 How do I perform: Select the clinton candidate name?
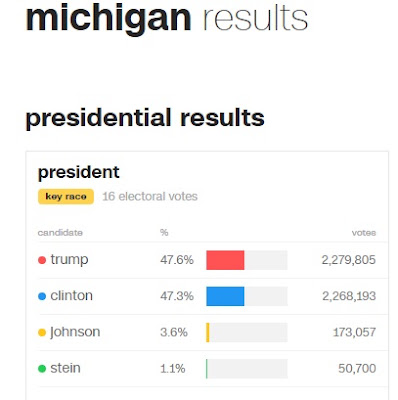72,296
